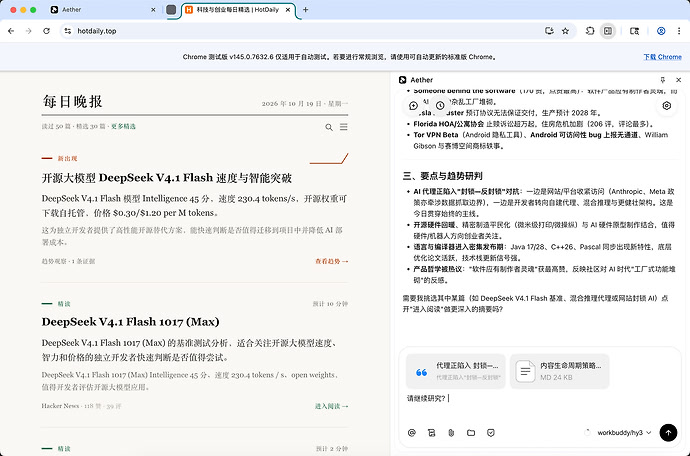This screenshot has width=690, height=456.
Task: Open the extensions puzzle icon
Action: (590, 31)
